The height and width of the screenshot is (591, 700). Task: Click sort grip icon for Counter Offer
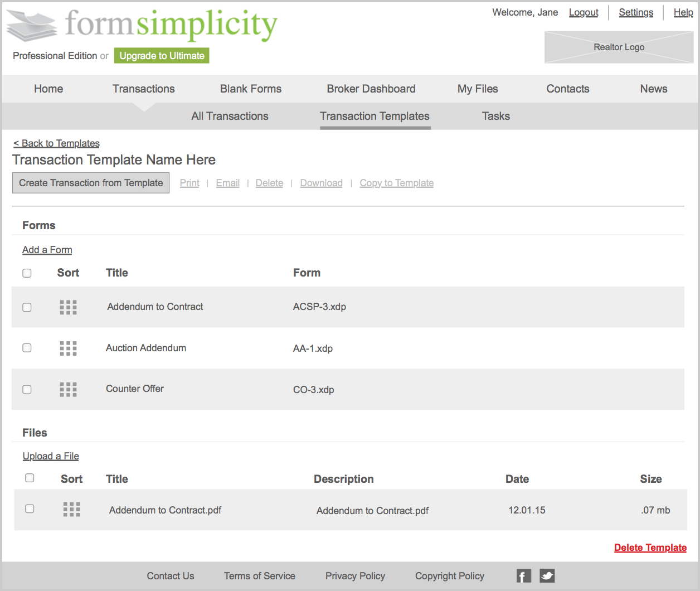point(68,389)
